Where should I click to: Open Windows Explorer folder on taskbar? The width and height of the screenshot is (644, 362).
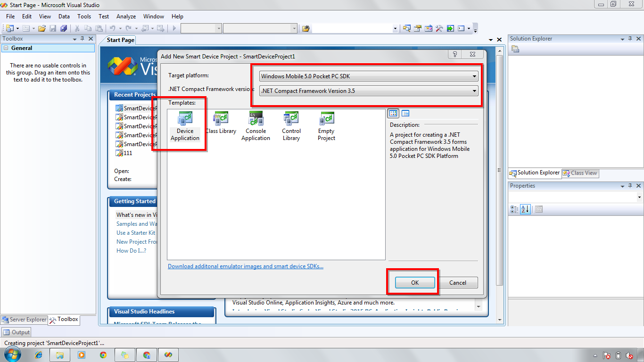60,355
